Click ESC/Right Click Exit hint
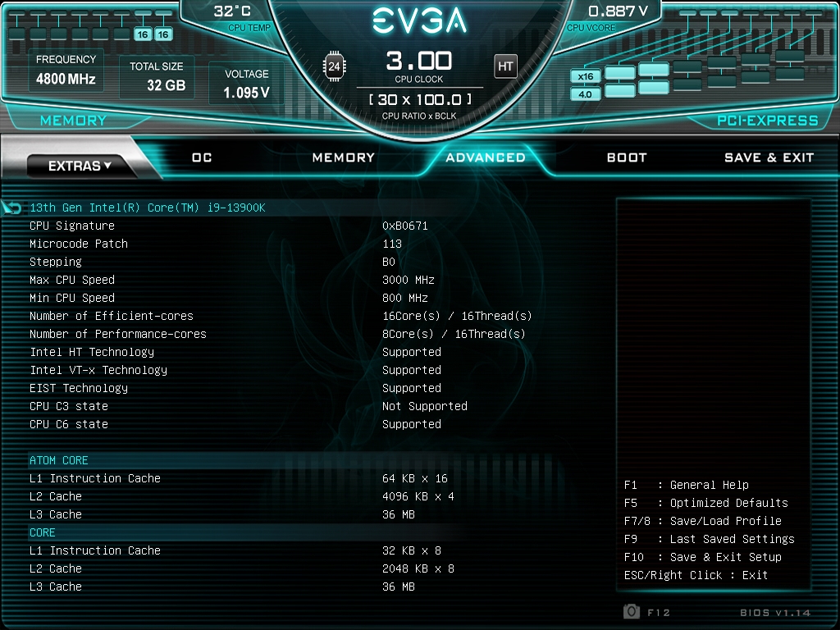The width and height of the screenshot is (840, 630). [x=696, y=575]
